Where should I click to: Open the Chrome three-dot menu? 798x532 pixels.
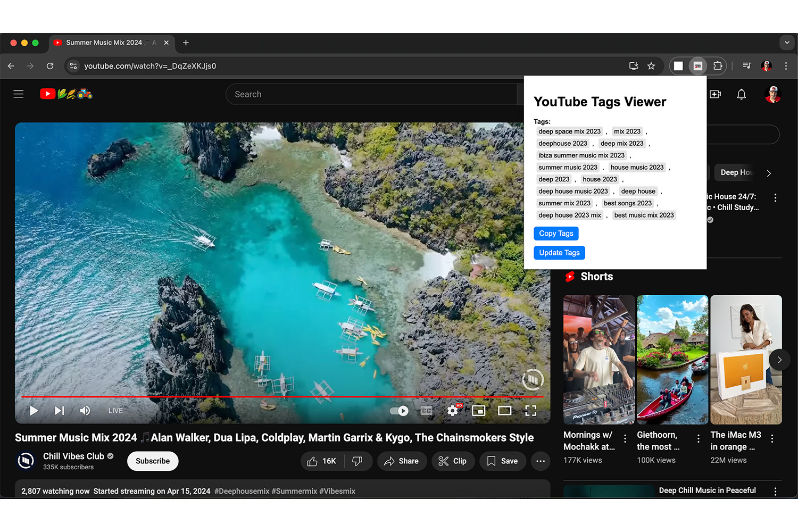[786, 66]
